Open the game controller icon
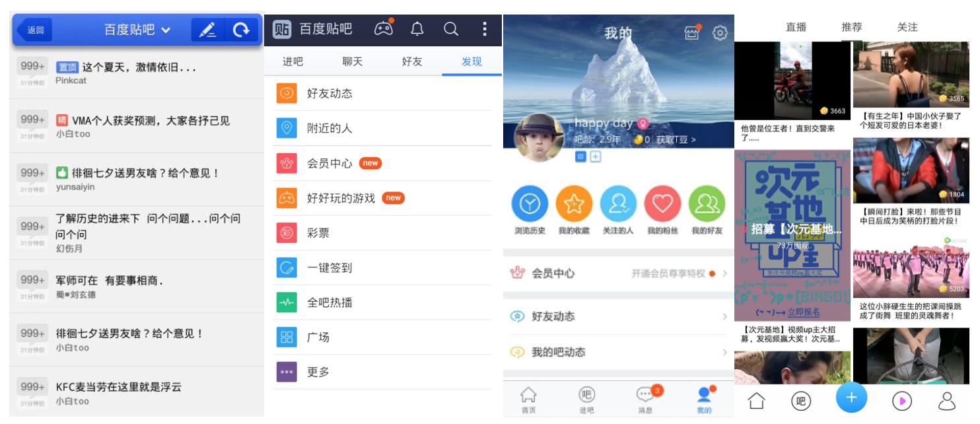The height and width of the screenshot is (424, 980). [x=384, y=28]
